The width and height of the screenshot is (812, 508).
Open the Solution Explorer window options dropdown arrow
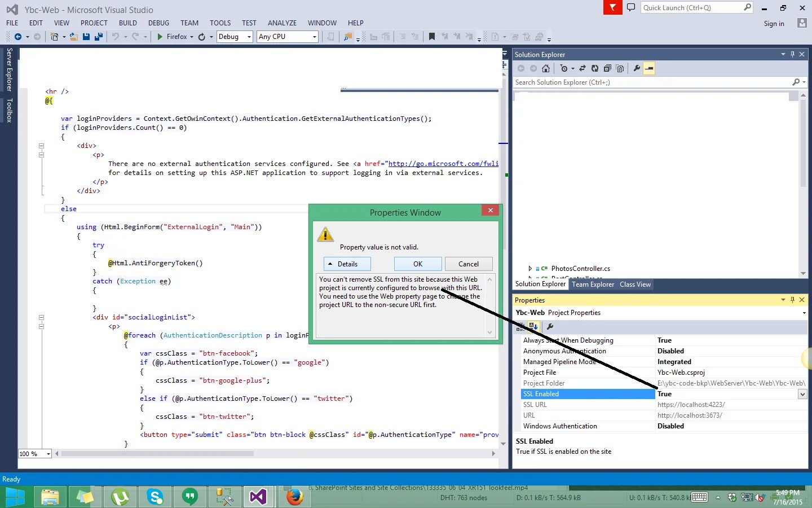[783, 54]
